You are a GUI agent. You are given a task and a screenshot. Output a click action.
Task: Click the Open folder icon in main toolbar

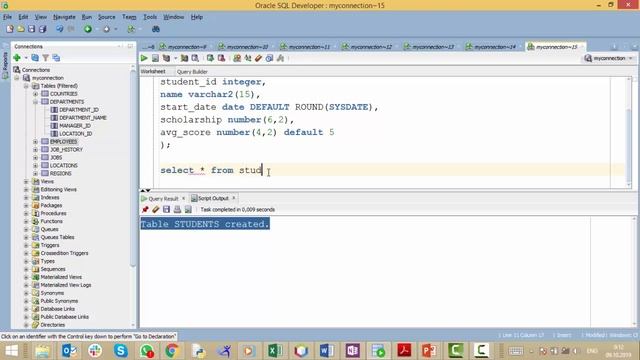click(x=20, y=29)
